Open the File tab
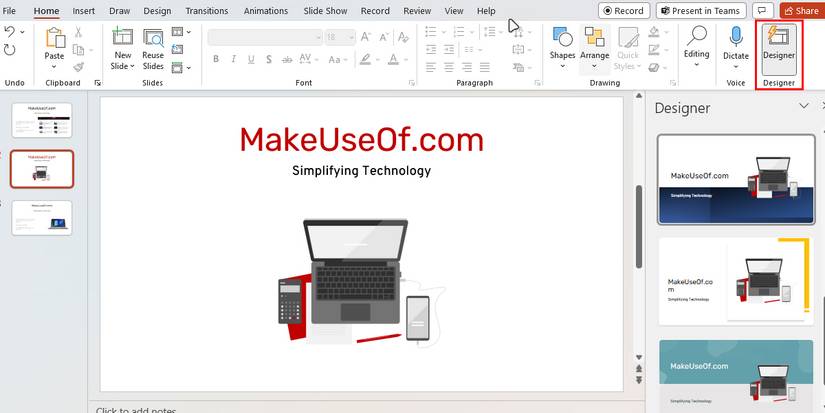This screenshot has height=413, width=825. pyautogui.click(x=9, y=11)
